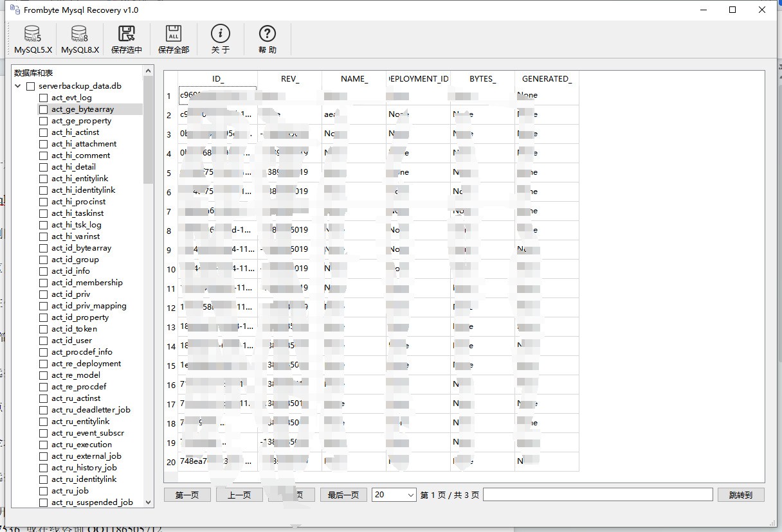Select the act_ru_execution table

coord(82,445)
